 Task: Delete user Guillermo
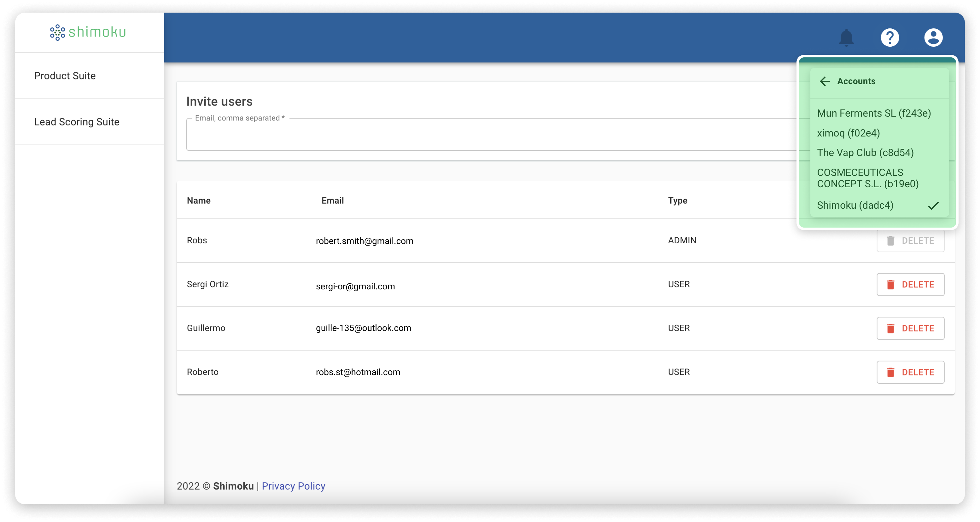tap(910, 328)
